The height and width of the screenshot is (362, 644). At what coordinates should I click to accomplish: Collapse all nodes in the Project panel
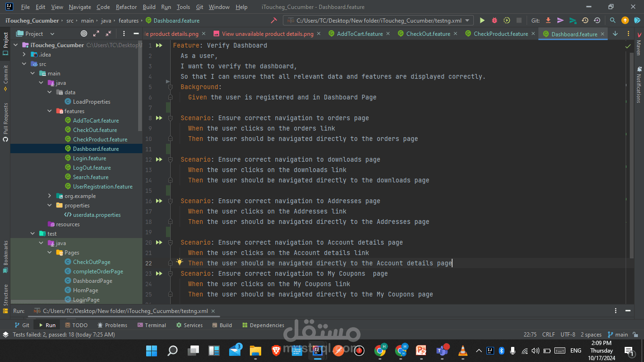click(108, 34)
